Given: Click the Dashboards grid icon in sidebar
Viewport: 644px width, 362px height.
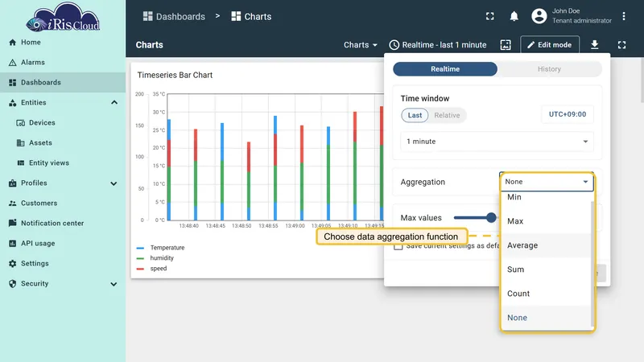Looking at the screenshot, I should (12, 83).
